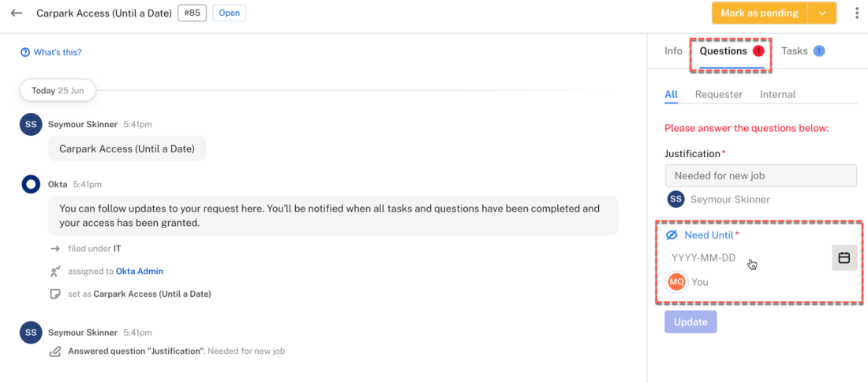Open the calendar date picker icon
This screenshot has width=868, height=383.
click(x=844, y=257)
